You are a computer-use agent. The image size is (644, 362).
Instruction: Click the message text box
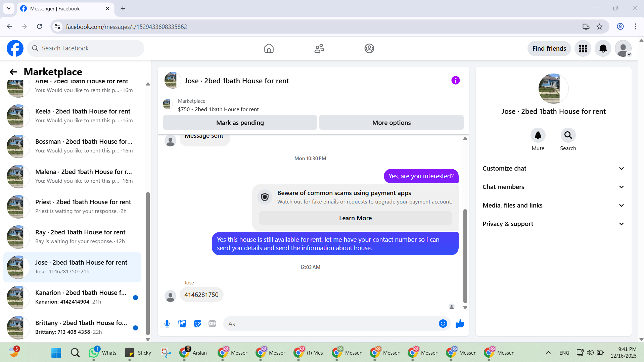[331, 324]
